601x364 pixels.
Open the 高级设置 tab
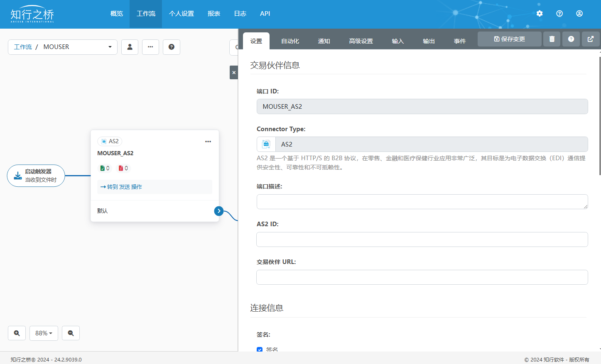click(361, 41)
